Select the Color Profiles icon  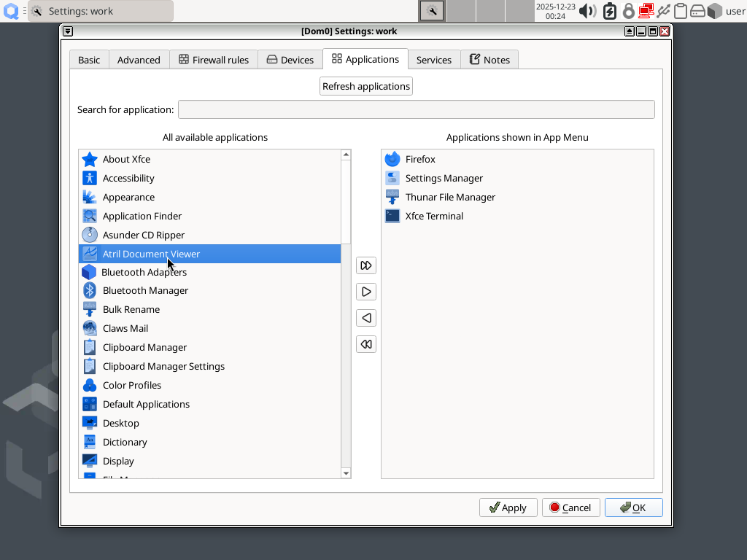tap(90, 385)
